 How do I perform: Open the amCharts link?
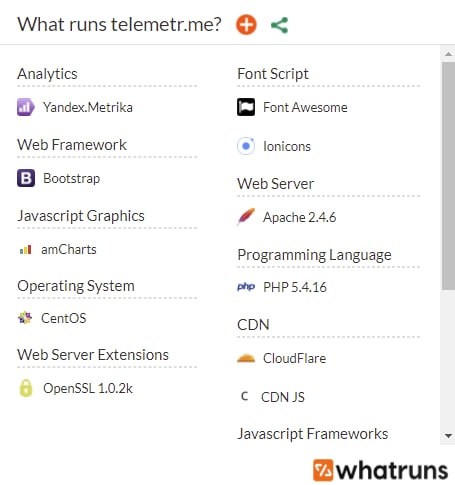[x=69, y=249]
